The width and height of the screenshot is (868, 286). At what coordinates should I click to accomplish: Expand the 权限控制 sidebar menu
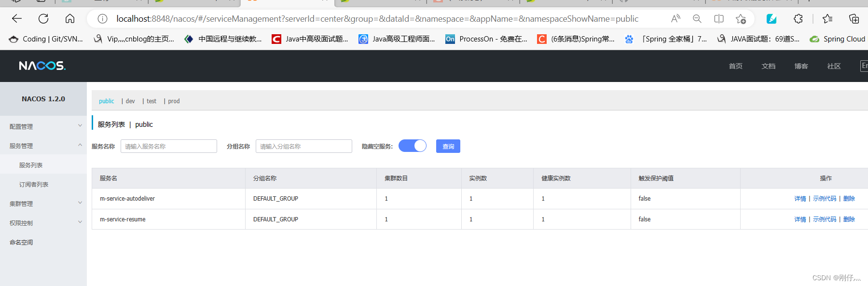pyautogui.click(x=43, y=223)
